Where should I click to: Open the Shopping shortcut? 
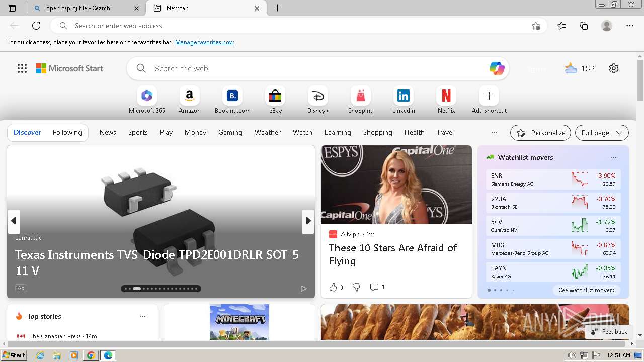coord(361,100)
